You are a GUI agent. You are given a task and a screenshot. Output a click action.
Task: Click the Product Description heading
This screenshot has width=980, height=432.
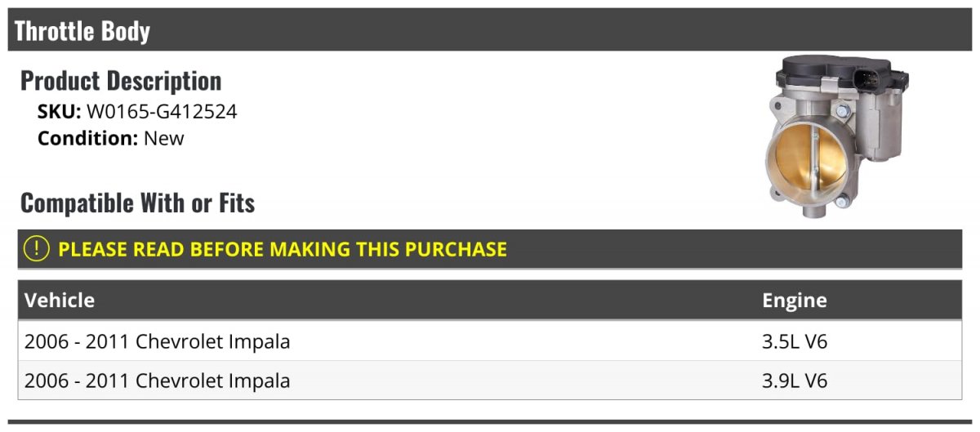tap(121, 81)
